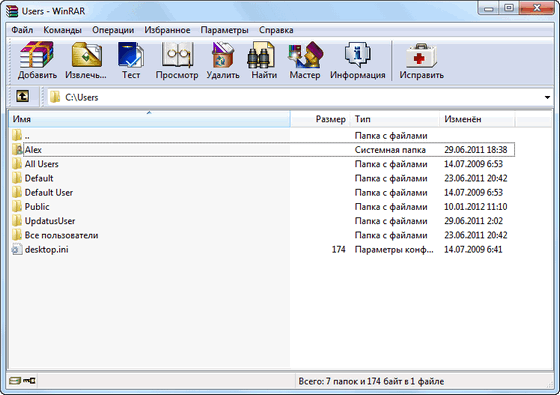
Task: Show archive Информация icon
Action: coord(358,55)
